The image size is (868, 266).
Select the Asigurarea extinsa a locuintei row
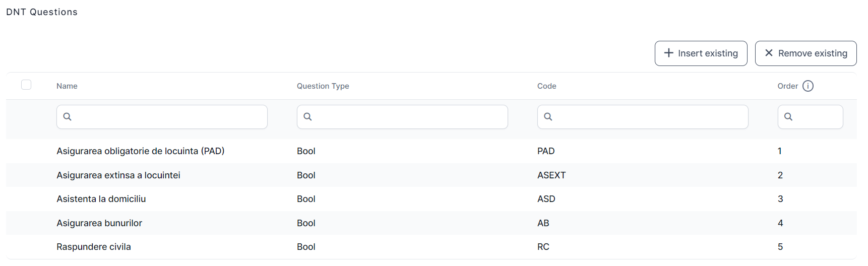point(118,175)
